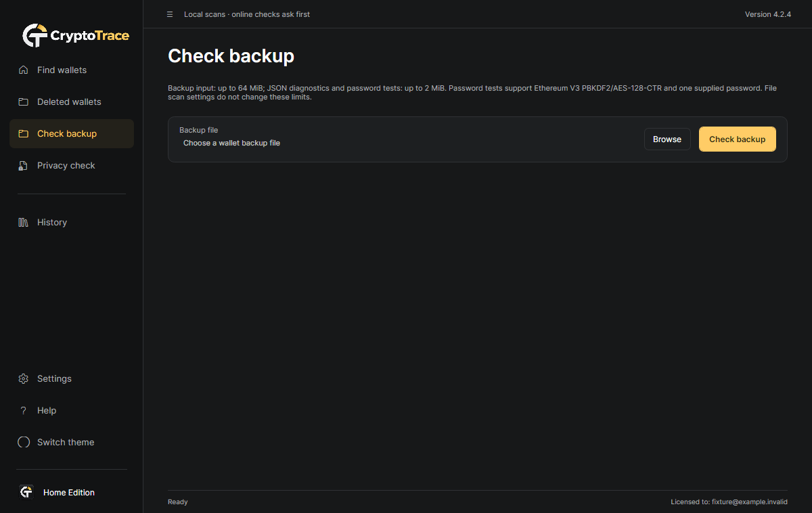Click the Switch theme circle icon
This screenshot has height=513, width=812.
click(24, 442)
